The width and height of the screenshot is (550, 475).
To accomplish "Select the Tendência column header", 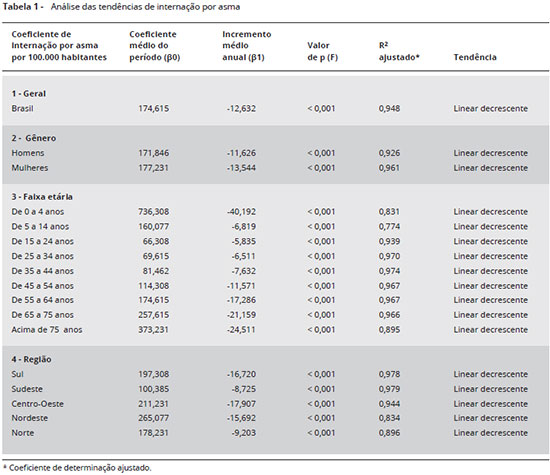I will [475, 57].
